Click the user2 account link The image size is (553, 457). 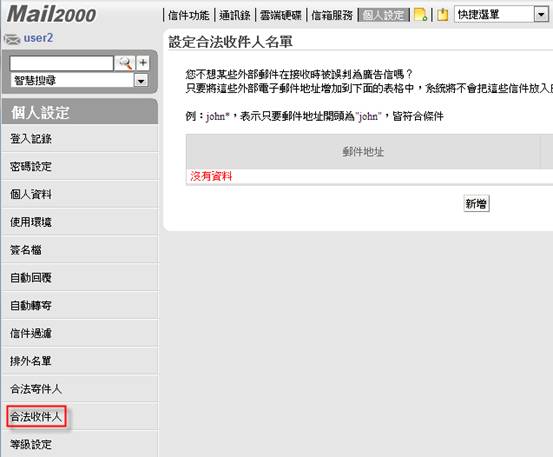(x=38, y=38)
